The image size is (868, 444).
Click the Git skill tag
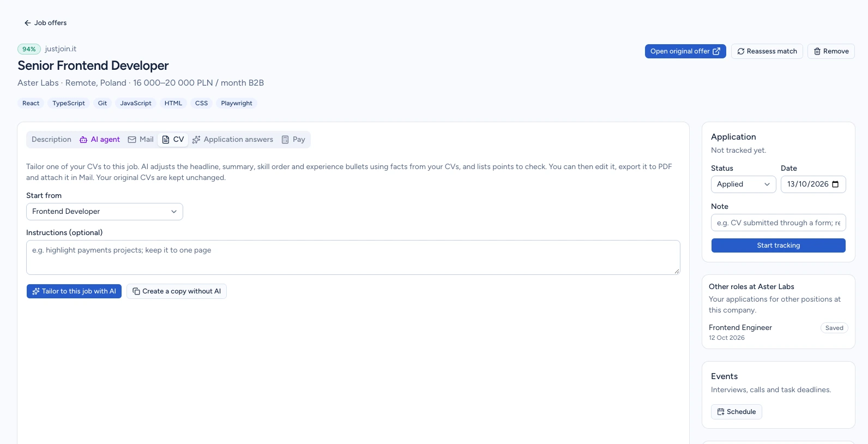coord(103,103)
